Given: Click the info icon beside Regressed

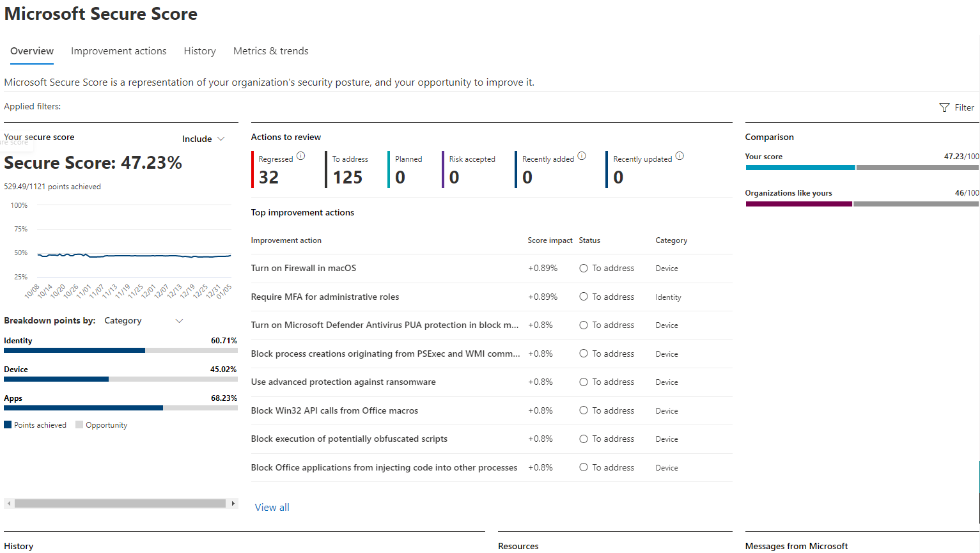Looking at the screenshot, I should coord(300,155).
